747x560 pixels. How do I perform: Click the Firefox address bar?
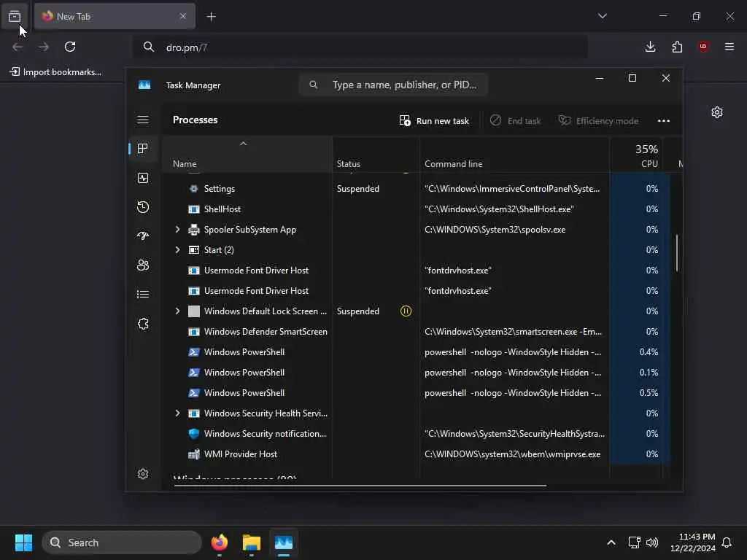pyautogui.click(x=360, y=47)
